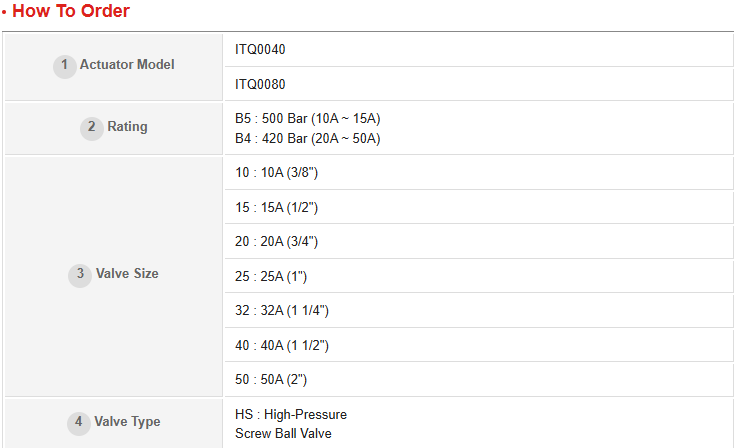Screen dimensions: 734x448
Task: Choose valve size 20 : 20A (3/4")
Action: [x=276, y=242]
